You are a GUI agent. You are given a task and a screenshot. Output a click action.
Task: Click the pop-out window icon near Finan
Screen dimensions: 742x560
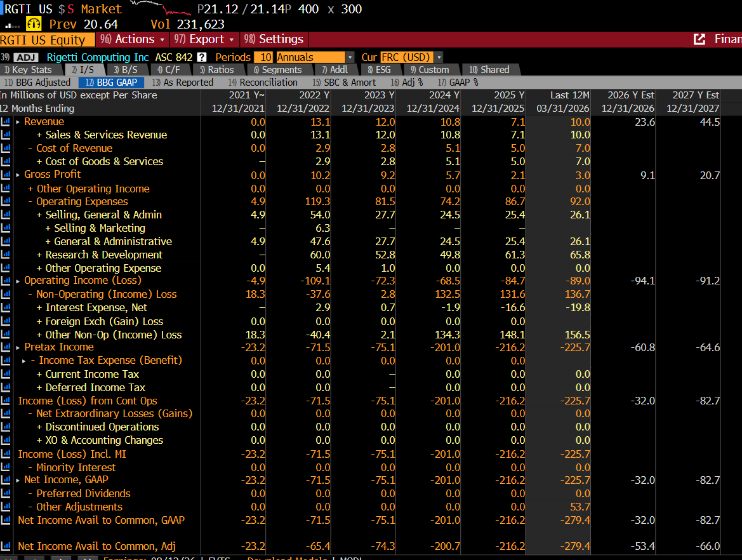tap(699, 39)
